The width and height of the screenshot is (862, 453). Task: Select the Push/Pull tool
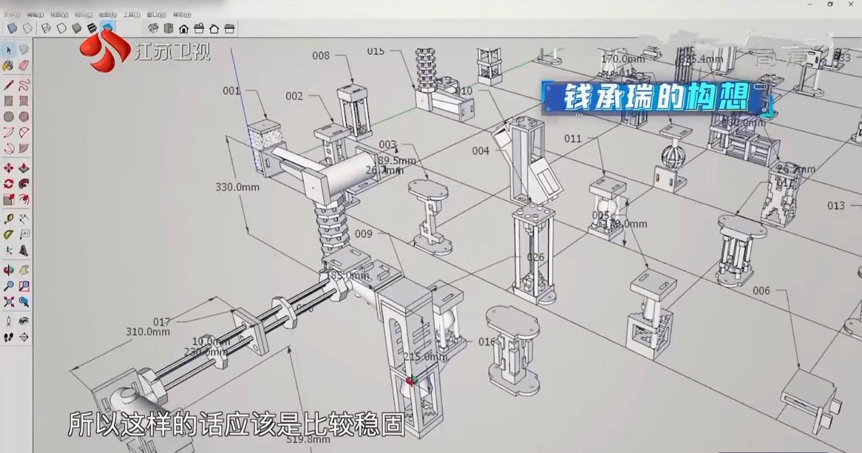click(24, 168)
